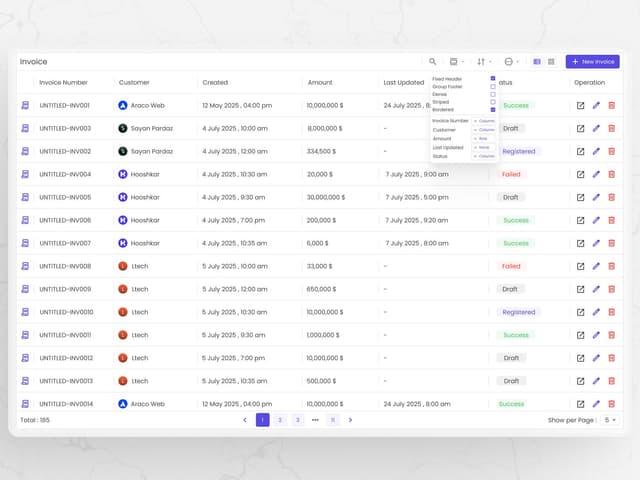Click the New Invoice button
The width and height of the screenshot is (640, 480).
(593, 62)
